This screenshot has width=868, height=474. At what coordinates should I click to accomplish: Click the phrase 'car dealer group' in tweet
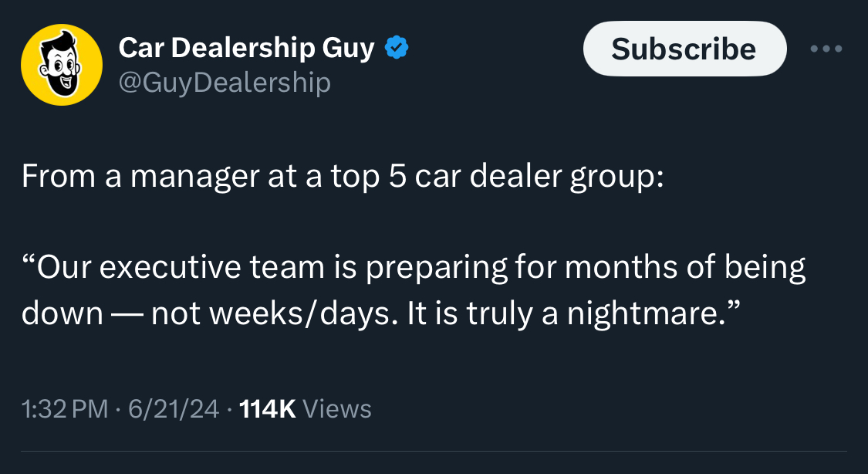539,176
